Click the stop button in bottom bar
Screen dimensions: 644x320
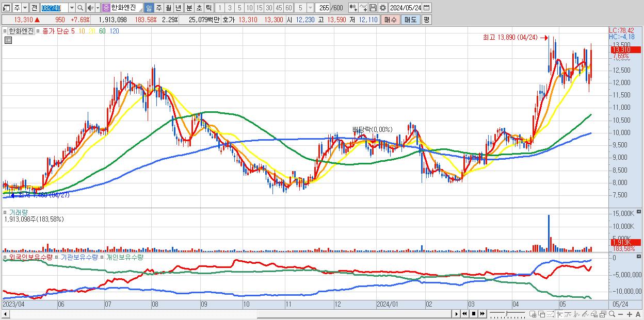473,314
